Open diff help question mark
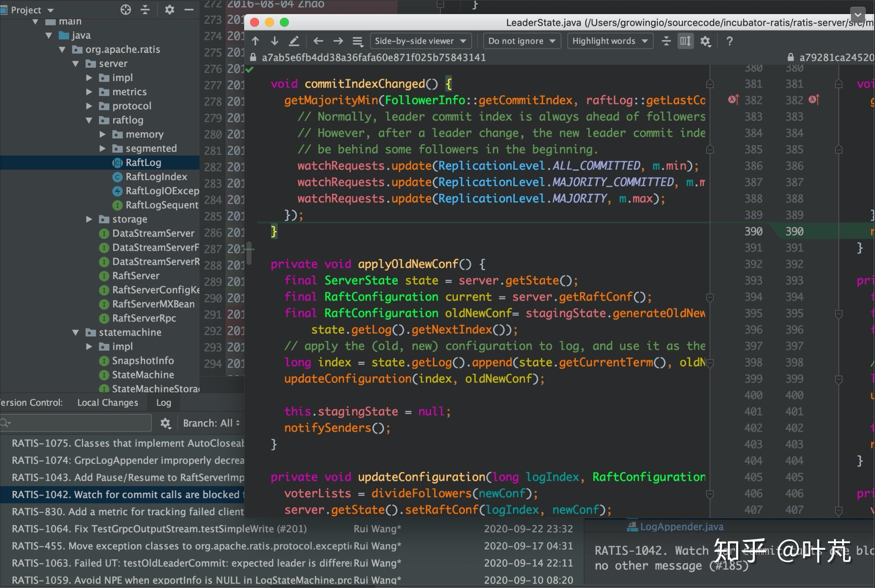 729,41
